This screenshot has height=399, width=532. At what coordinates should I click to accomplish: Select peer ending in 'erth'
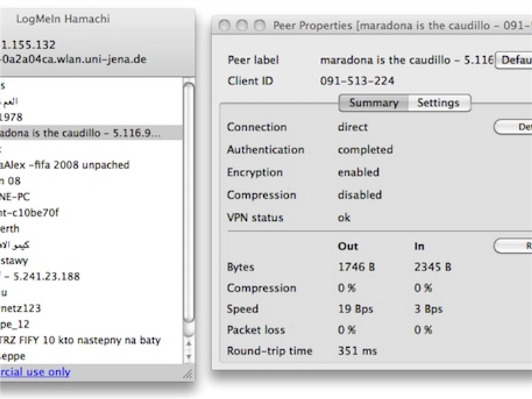(91, 229)
